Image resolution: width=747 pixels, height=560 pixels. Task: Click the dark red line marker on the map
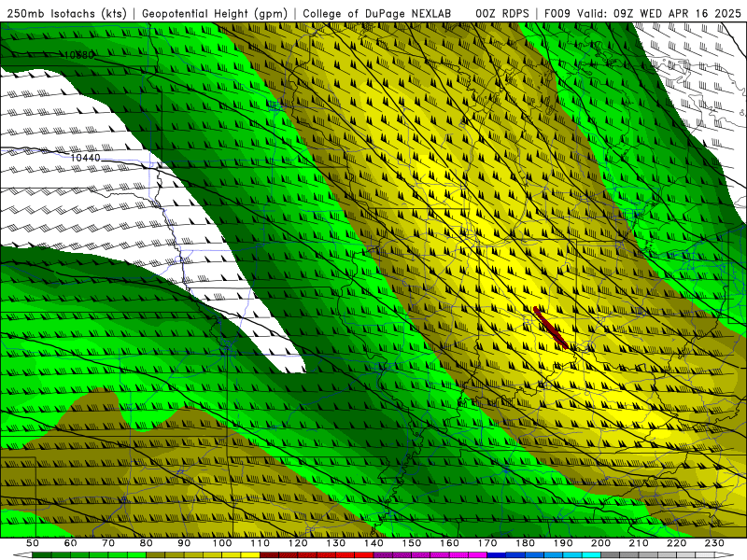click(x=550, y=328)
